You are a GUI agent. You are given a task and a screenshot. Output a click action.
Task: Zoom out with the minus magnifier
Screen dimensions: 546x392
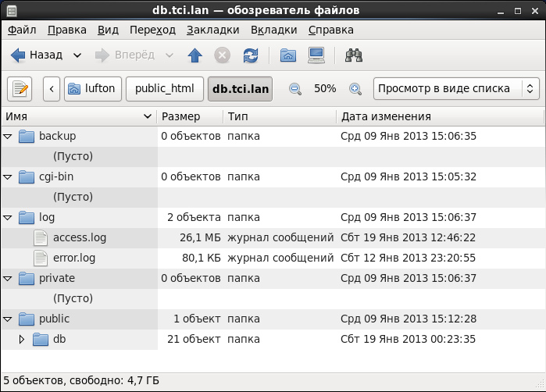[295, 89]
